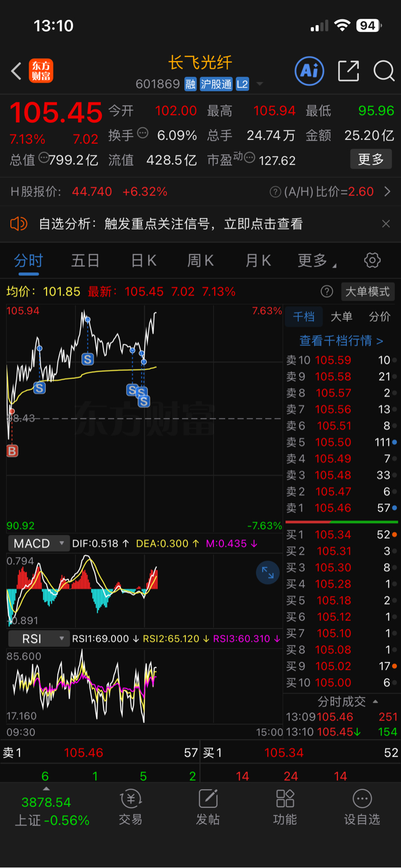
Task: Tap A/H 比价 help question icon
Action: point(275,192)
